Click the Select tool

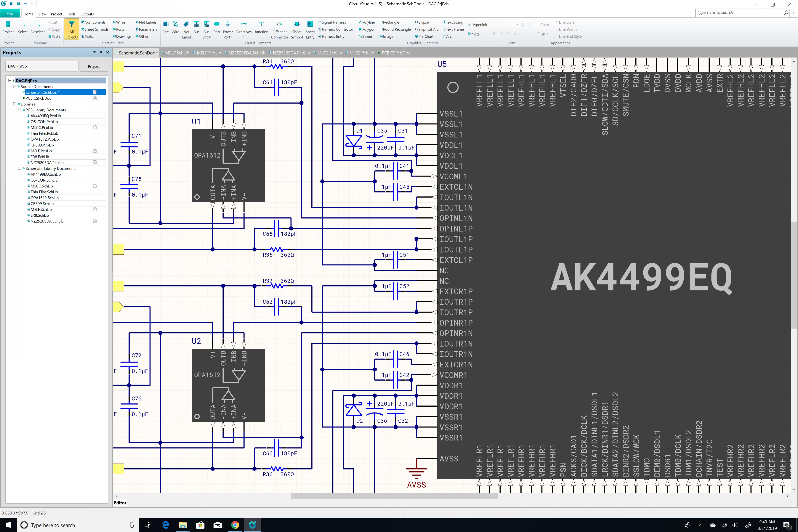pyautogui.click(x=23, y=28)
